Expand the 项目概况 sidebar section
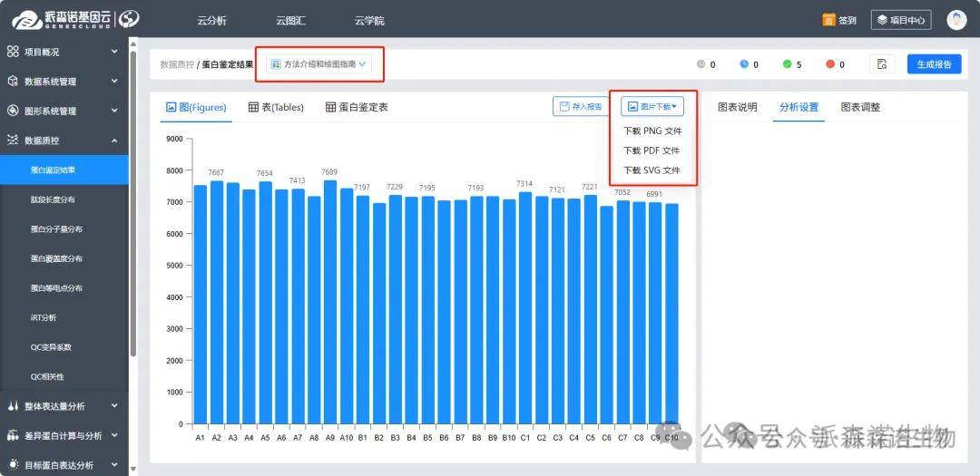The height and width of the screenshot is (476, 980). [x=64, y=52]
